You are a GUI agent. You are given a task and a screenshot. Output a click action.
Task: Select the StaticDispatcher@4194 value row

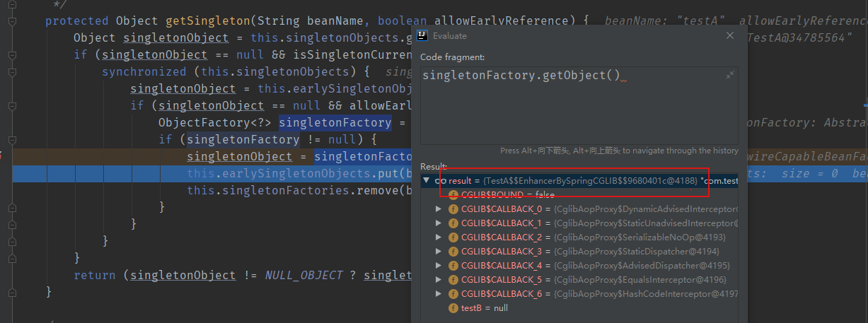click(579, 252)
